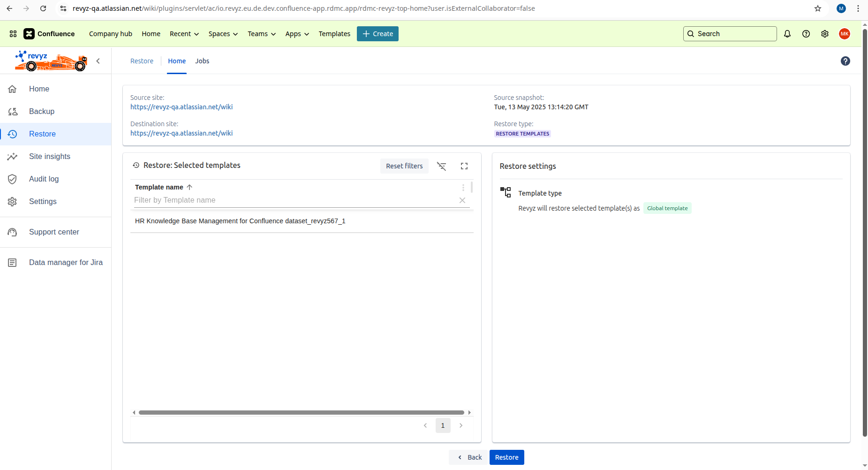The height and width of the screenshot is (470, 868).
Task: Expand the Apps dropdown menu
Action: coord(297,34)
